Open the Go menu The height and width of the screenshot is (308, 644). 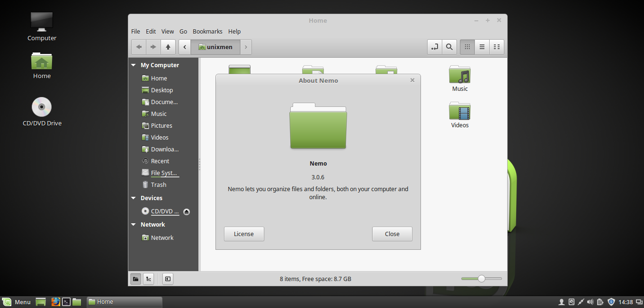(183, 31)
